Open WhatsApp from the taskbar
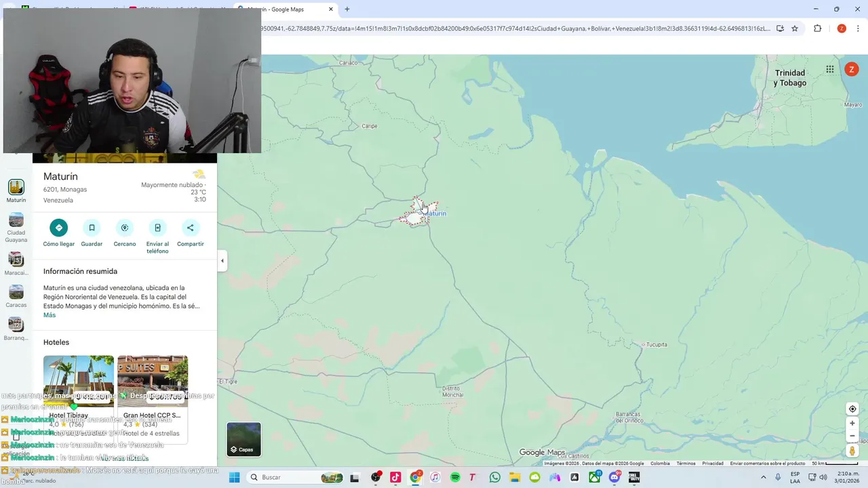Viewport: 868px width, 488px height. pyautogui.click(x=495, y=477)
